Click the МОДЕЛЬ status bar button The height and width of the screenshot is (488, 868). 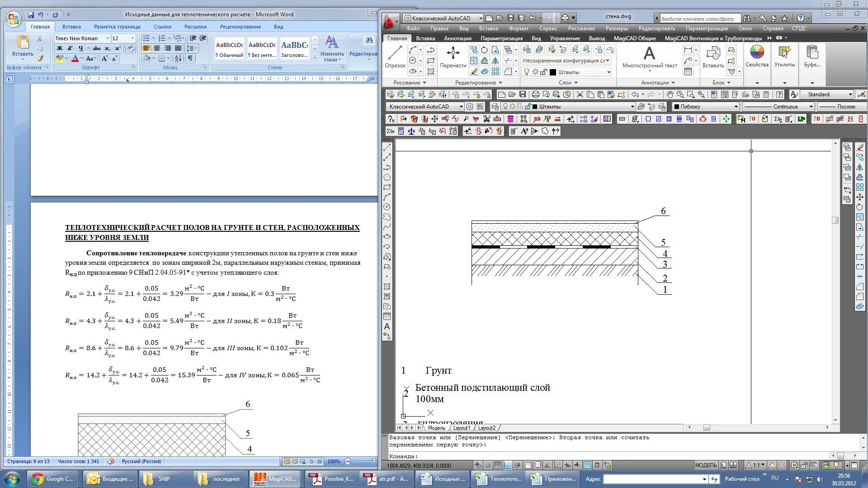click(x=705, y=465)
